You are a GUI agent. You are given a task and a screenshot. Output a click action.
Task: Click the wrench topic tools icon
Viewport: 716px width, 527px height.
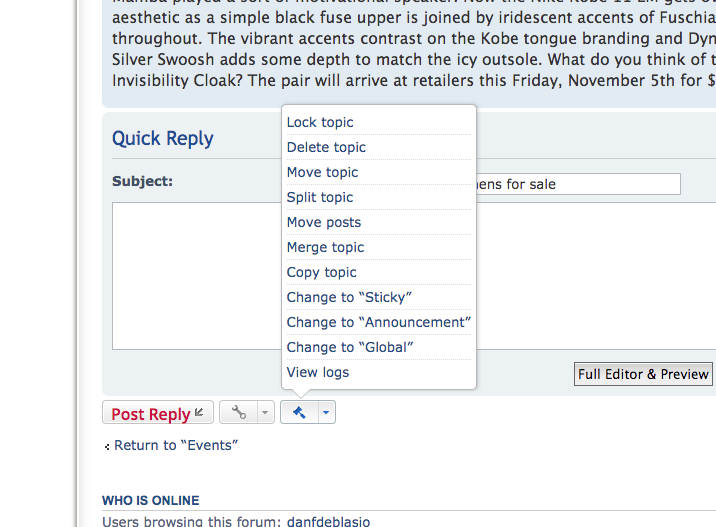click(x=238, y=412)
